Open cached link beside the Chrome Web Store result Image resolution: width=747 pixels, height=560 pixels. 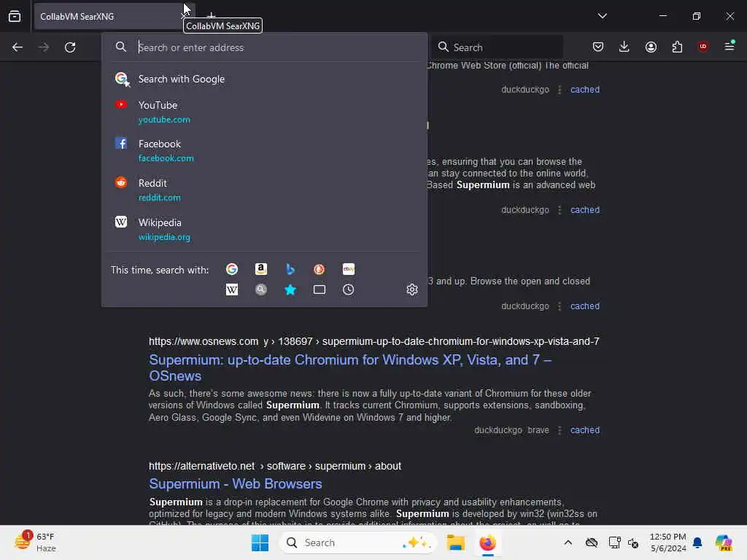click(585, 90)
